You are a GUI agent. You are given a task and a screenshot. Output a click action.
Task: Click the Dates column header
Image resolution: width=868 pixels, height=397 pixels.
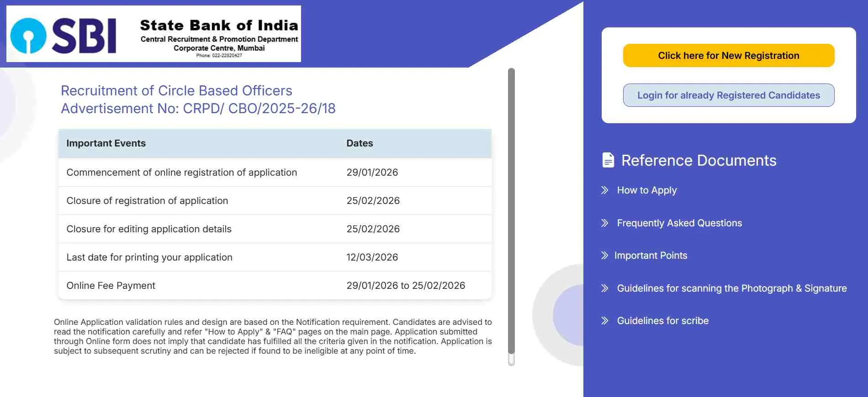pyautogui.click(x=360, y=143)
